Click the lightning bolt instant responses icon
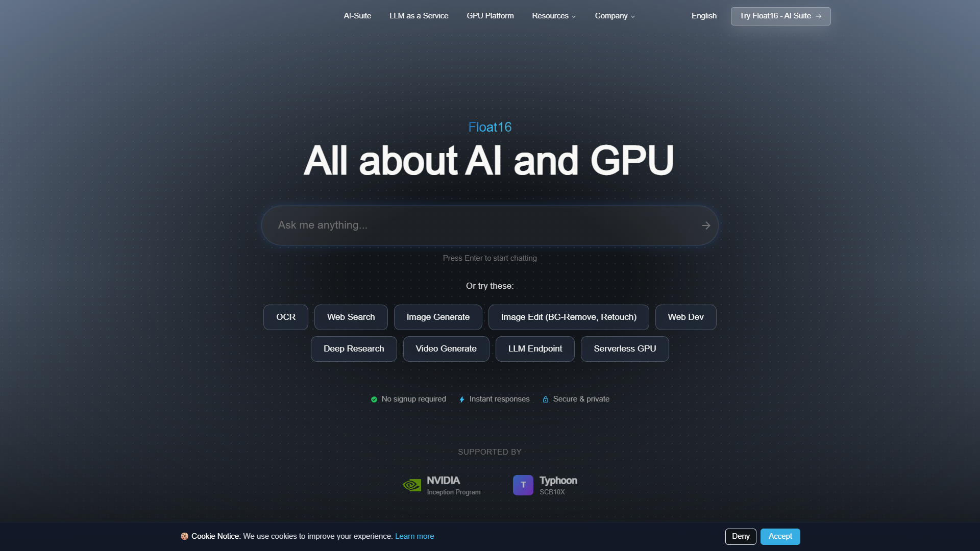 point(462,399)
